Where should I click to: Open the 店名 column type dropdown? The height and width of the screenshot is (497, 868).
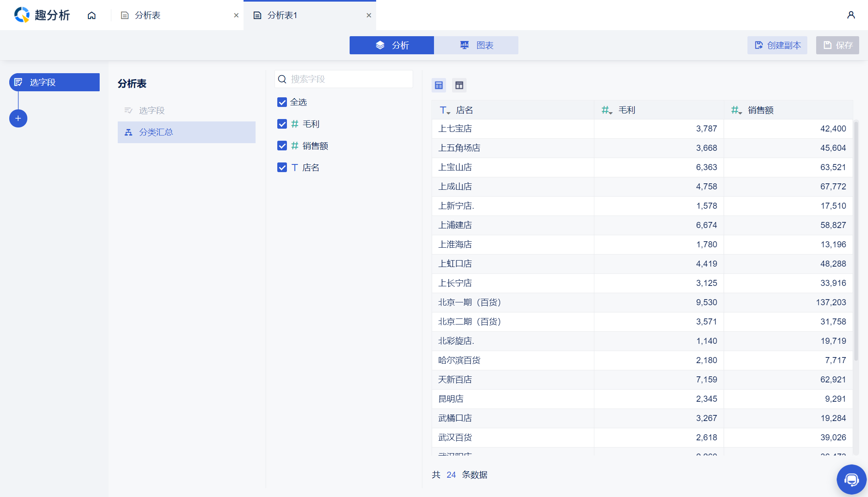pos(445,110)
